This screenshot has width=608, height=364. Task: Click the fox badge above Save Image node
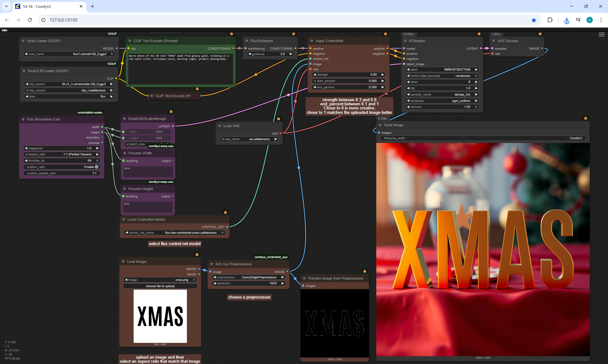[x=586, y=118]
